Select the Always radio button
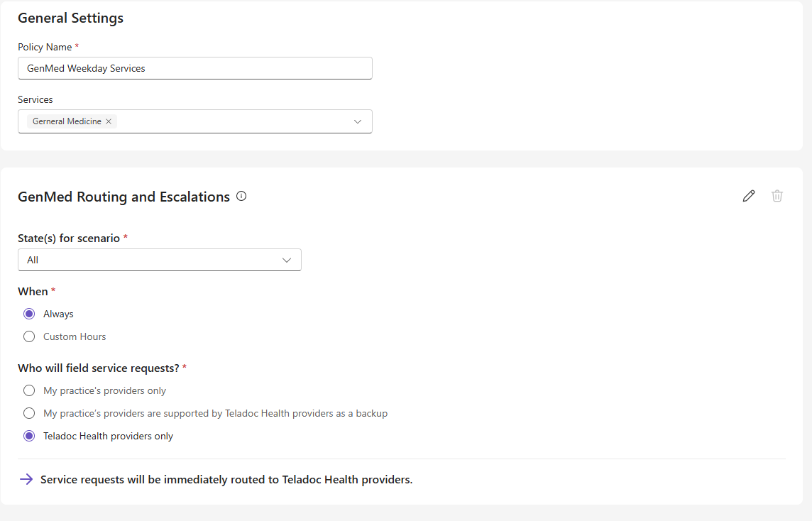Screen dimensions: 812x521 coord(29,314)
